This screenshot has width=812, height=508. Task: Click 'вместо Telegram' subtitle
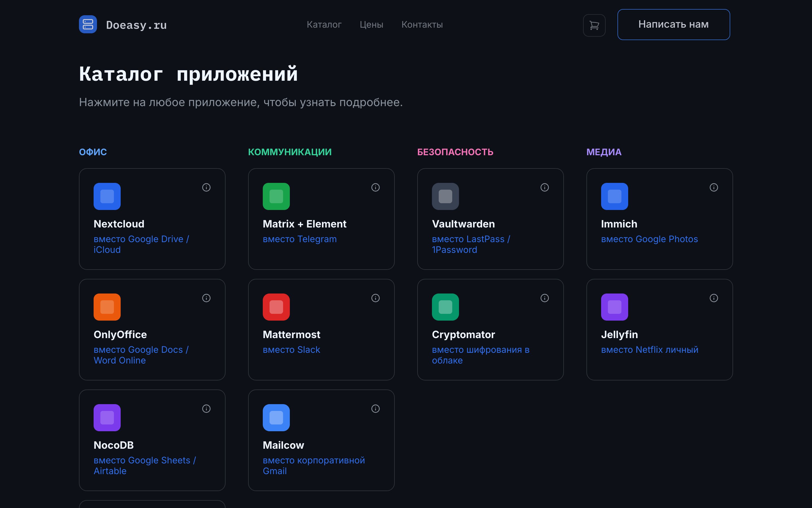(x=299, y=239)
